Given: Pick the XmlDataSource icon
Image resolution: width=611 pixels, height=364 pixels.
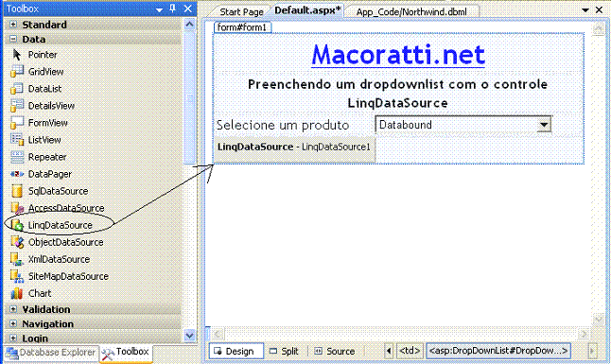Looking at the screenshot, I should [x=17, y=259].
